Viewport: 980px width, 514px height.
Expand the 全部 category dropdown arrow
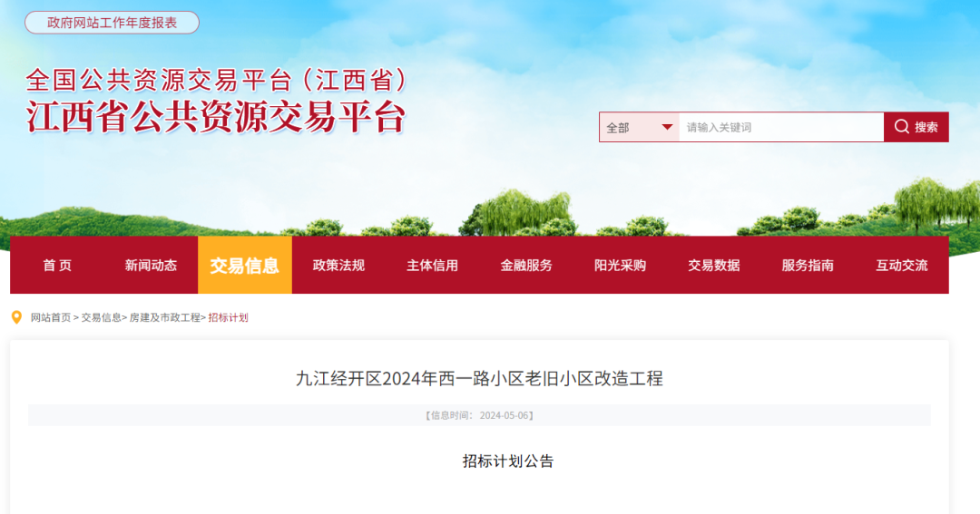667,128
